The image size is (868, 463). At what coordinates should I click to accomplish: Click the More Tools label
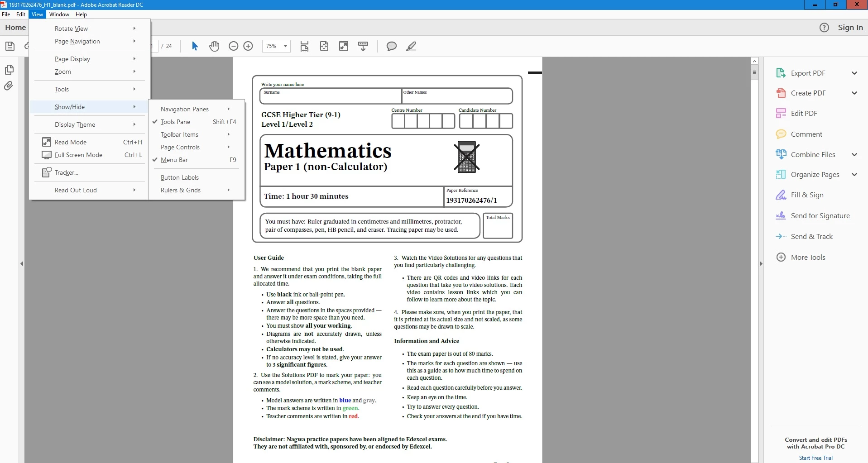pos(808,257)
